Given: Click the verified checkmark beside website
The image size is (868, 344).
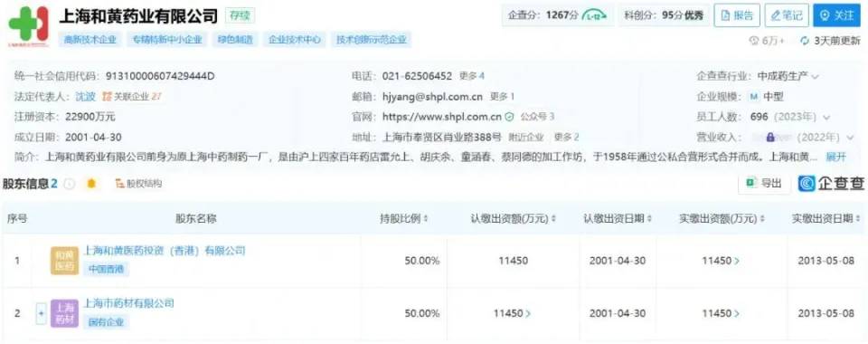Looking at the screenshot, I should coord(509,117).
